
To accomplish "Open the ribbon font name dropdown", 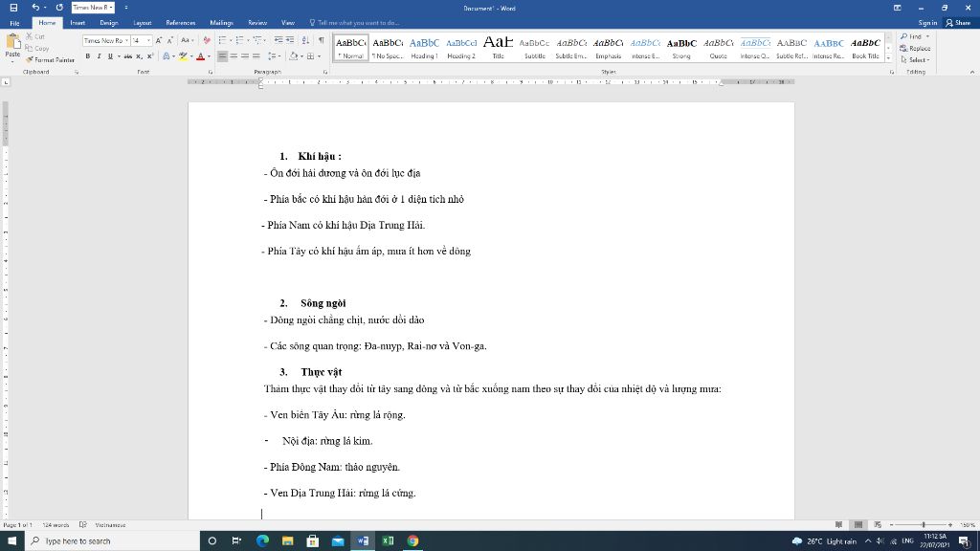I will click(x=126, y=40).
